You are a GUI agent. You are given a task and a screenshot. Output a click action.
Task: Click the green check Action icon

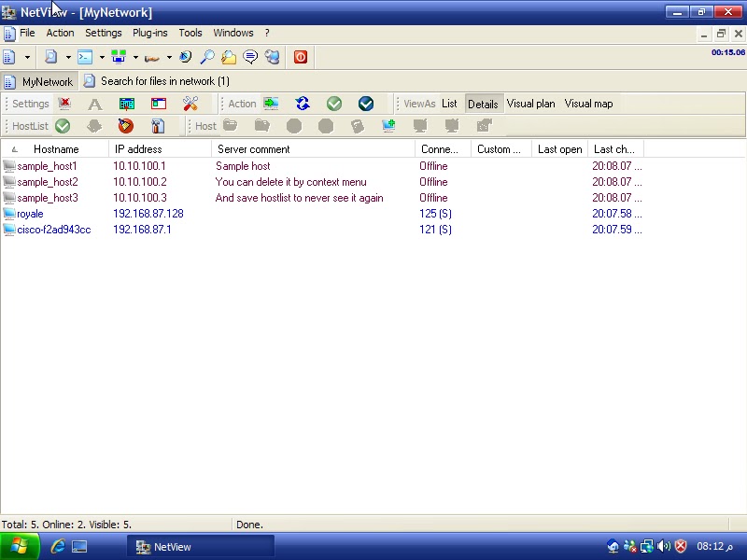pyautogui.click(x=334, y=104)
